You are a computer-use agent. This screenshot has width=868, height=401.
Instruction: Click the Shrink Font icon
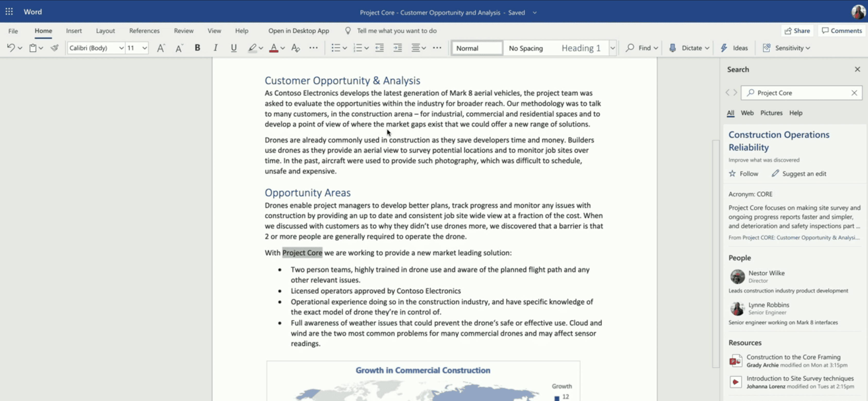click(x=179, y=48)
